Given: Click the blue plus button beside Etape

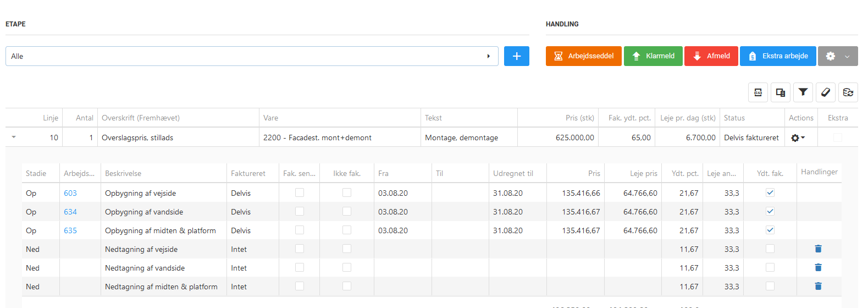Looking at the screenshot, I should [516, 56].
